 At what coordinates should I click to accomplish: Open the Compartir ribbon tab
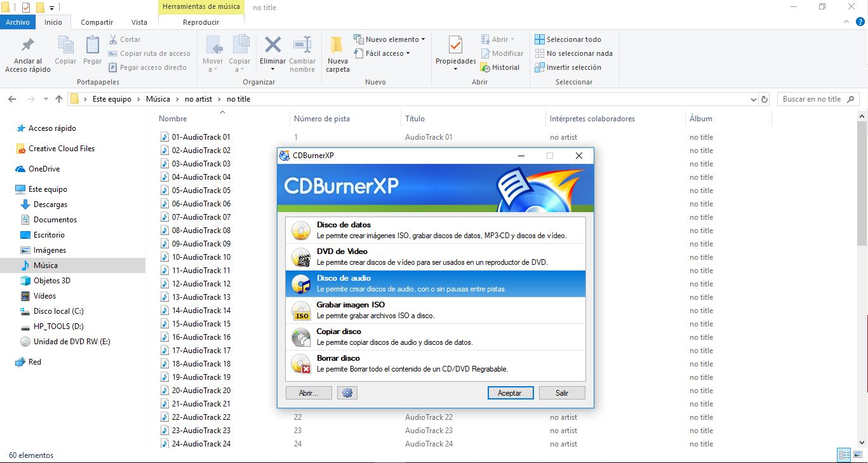click(97, 22)
